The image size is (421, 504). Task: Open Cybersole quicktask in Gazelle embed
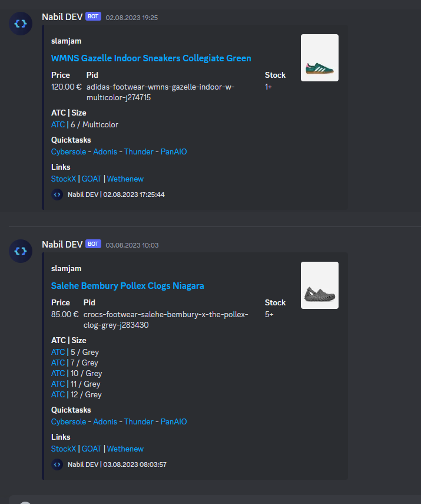click(x=68, y=151)
